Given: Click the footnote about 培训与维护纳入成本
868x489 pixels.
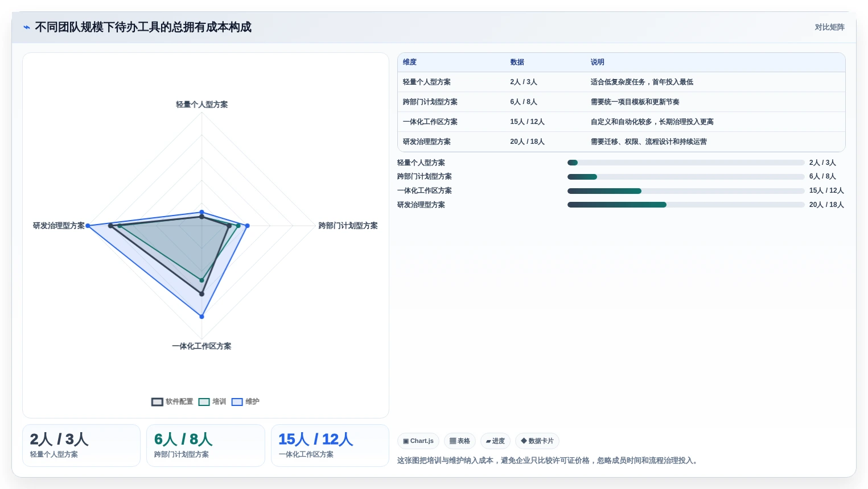Looking at the screenshot, I should (x=547, y=461).
